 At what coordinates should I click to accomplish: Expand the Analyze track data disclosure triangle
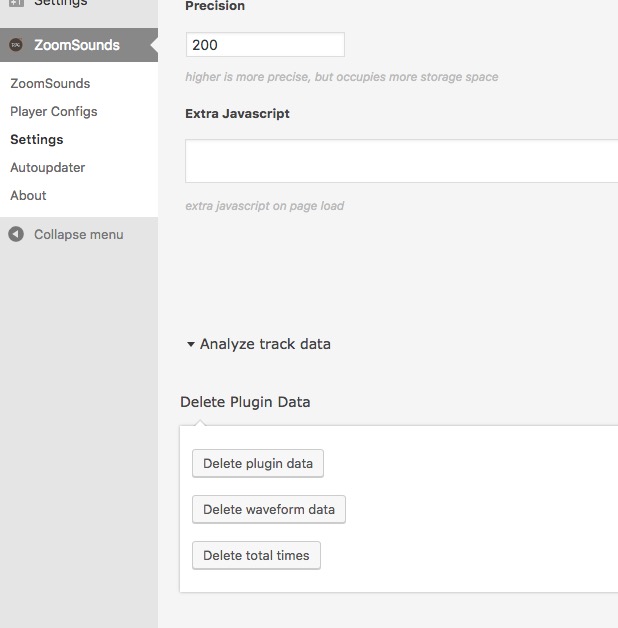(x=191, y=344)
